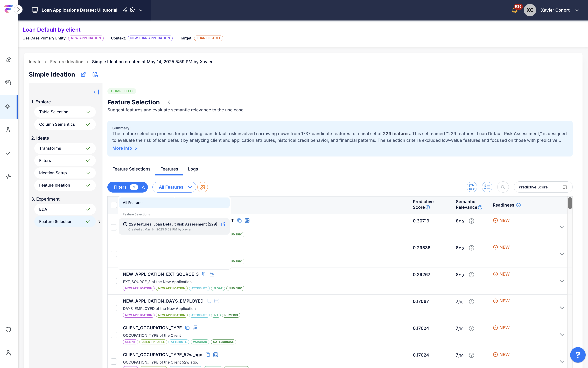Image resolution: width=588 pixels, height=368 pixels.
Task: Check the NEW_APPLICATION_DAYS_EMPLOYED feature checkbox
Action: (x=114, y=308)
